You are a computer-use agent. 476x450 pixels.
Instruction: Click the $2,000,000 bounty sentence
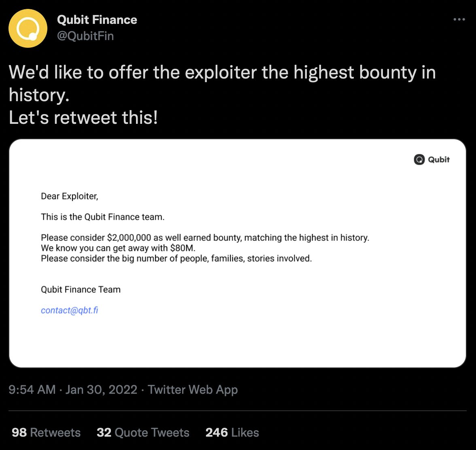pos(205,238)
